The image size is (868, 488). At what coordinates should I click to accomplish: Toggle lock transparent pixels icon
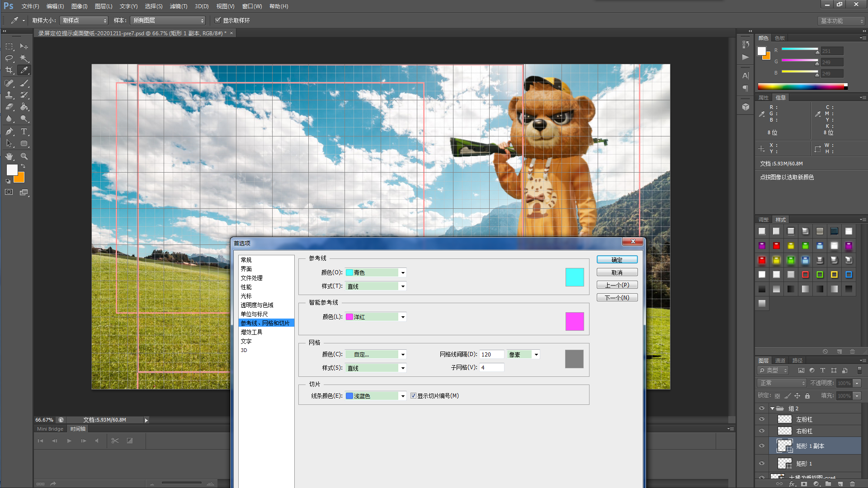(x=778, y=396)
